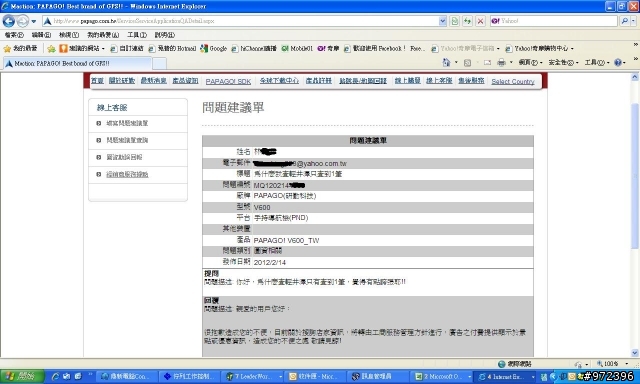Click the Help question mark icon

pos(618,62)
